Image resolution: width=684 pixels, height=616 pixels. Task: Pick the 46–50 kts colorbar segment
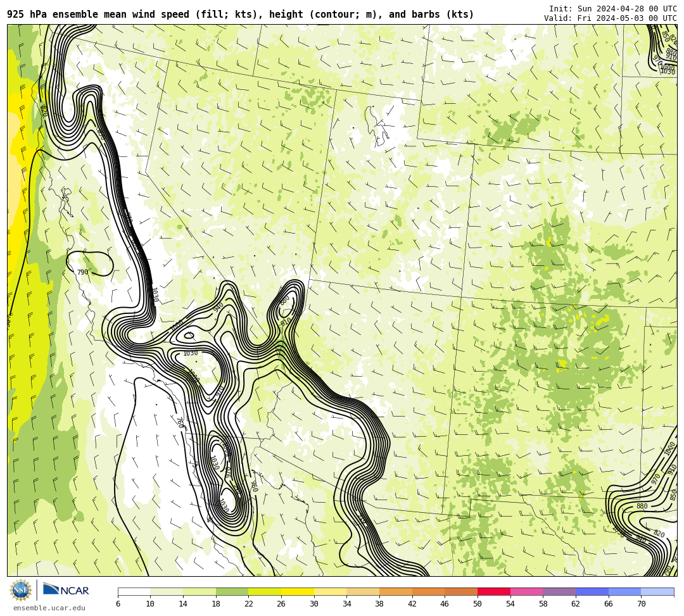(x=461, y=592)
